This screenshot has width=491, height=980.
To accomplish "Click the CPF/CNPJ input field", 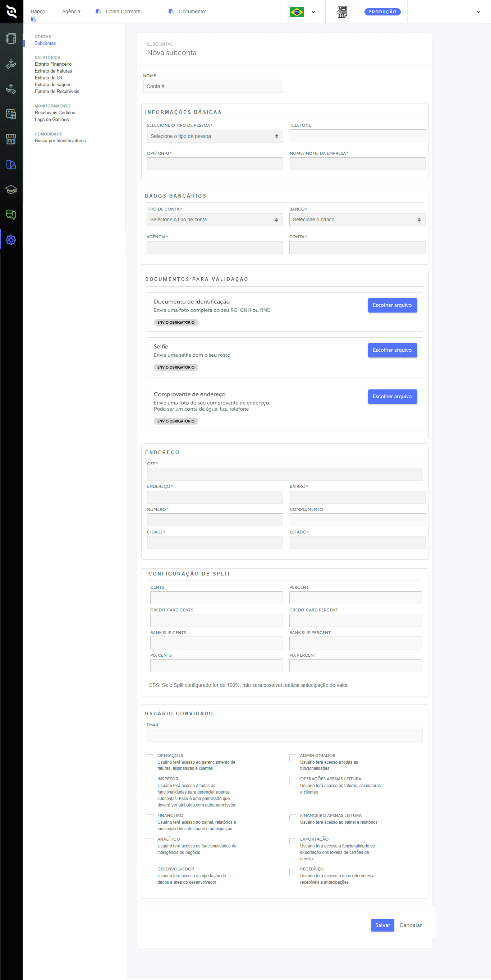I will [x=215, y=164].
